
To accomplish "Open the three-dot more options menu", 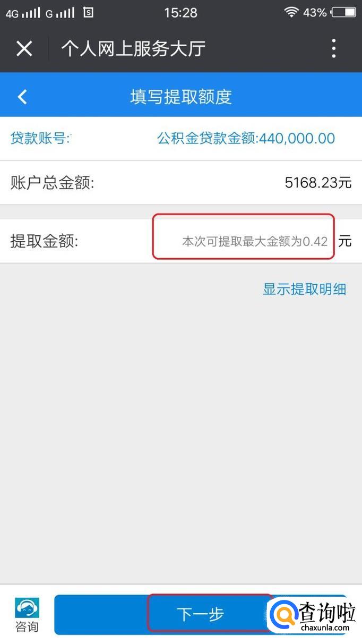I will pos(334,49).
